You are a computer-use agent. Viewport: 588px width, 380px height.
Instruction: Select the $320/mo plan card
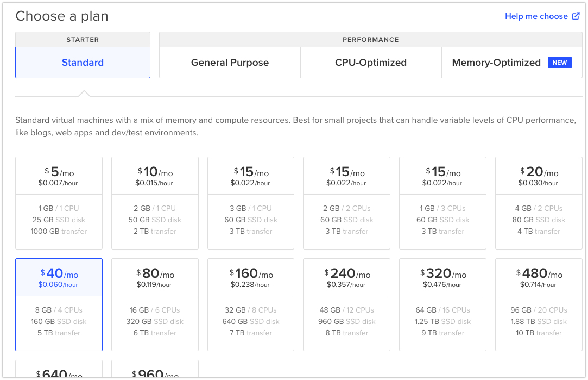(x=442, y=304)
